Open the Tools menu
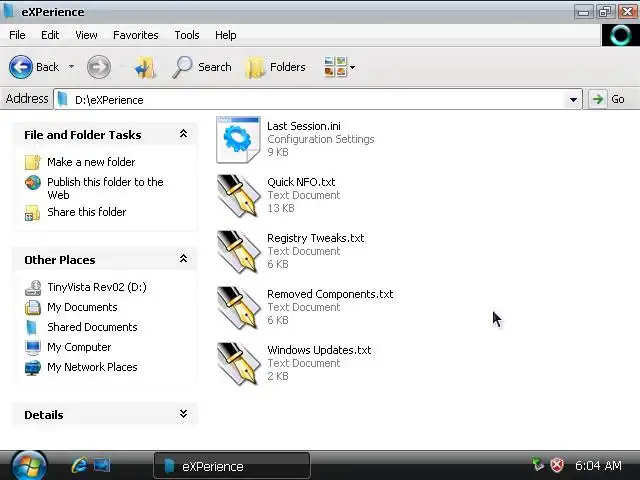Screen dimensions: 640x480 point(187,35)
